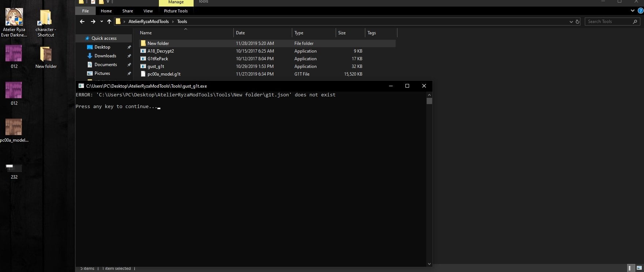Open the Atelier Ryza desktop shortcut
This screenshot has width=644, height=272.
pos(14,23)
